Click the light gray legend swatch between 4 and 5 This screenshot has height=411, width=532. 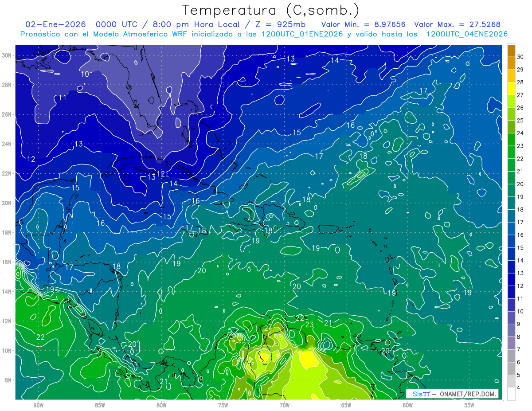[x=511, y=381]
